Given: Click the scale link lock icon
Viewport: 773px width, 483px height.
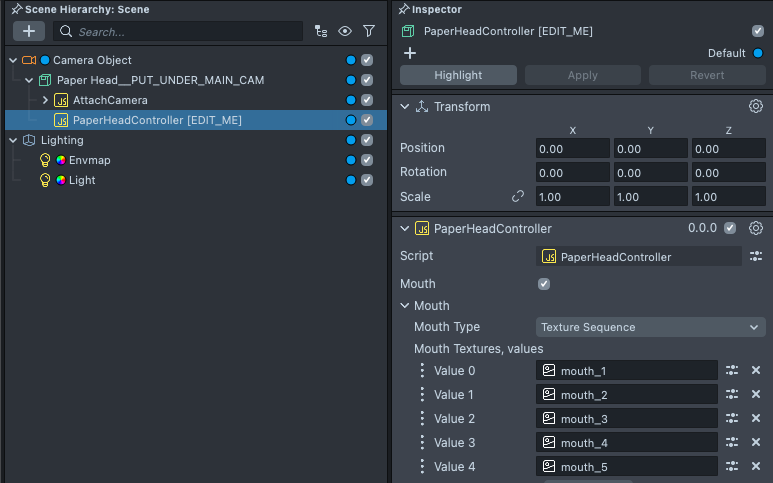Looking at the screenshot, I should (518, 197).
